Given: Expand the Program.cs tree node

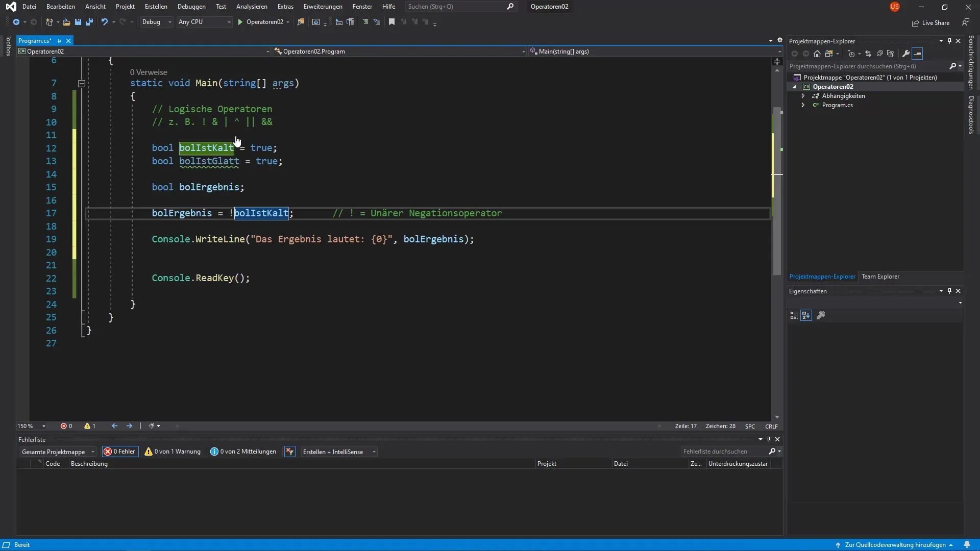Looking at the screenshot, I should [x=803, y=105].
